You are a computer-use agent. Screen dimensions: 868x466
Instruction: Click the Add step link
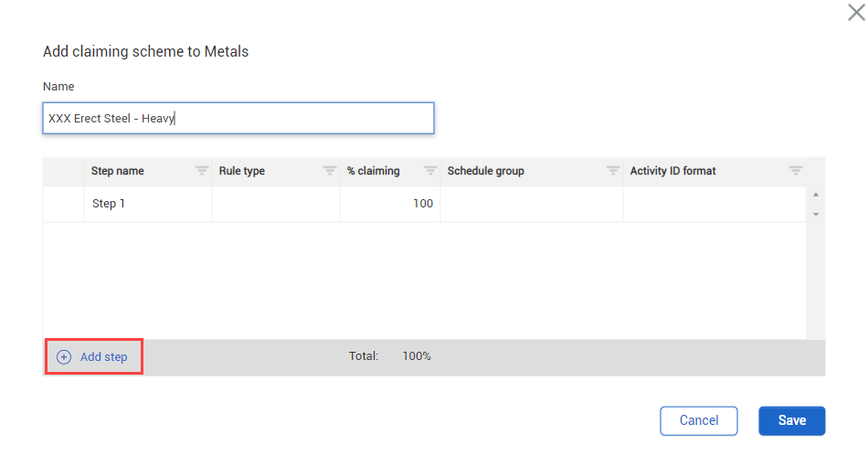click(103, 357)
